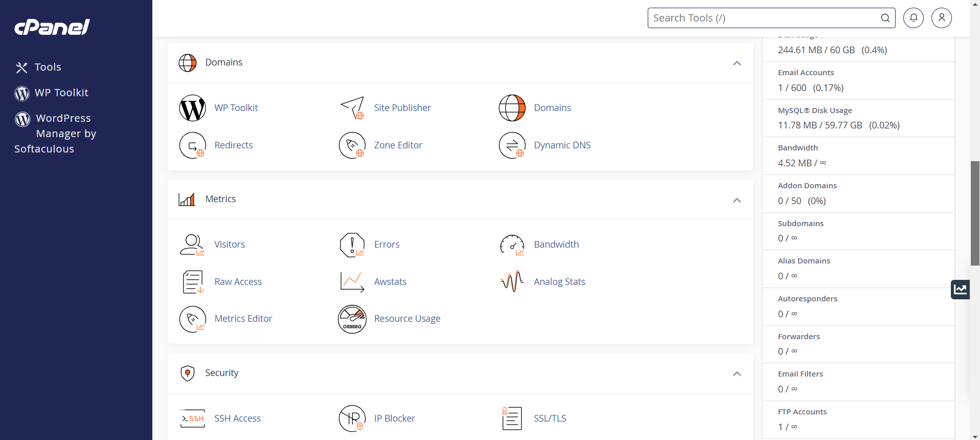The width and height of the screenshot is (980, 440).
Task: Click the WordPress Manager by Softaculous icon
Action: [x=22, y=119]
